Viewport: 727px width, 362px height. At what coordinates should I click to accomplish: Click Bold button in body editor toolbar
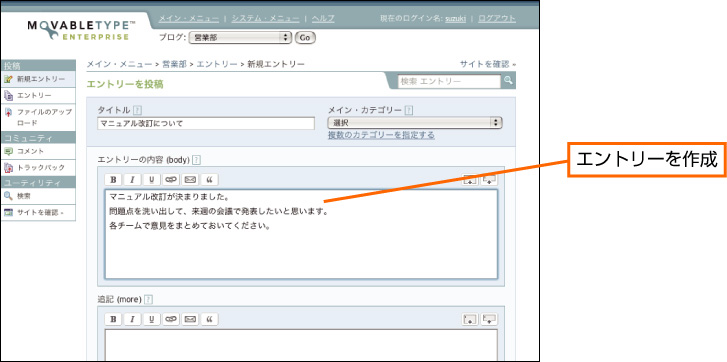click(113, 179)
